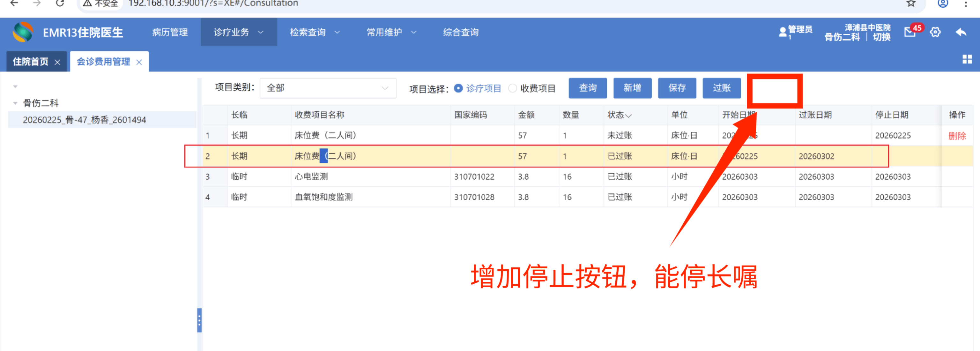Viewport: 980px width, 351px height.
Task: Click the EMR13 application logo
Action: click(23, 32)
